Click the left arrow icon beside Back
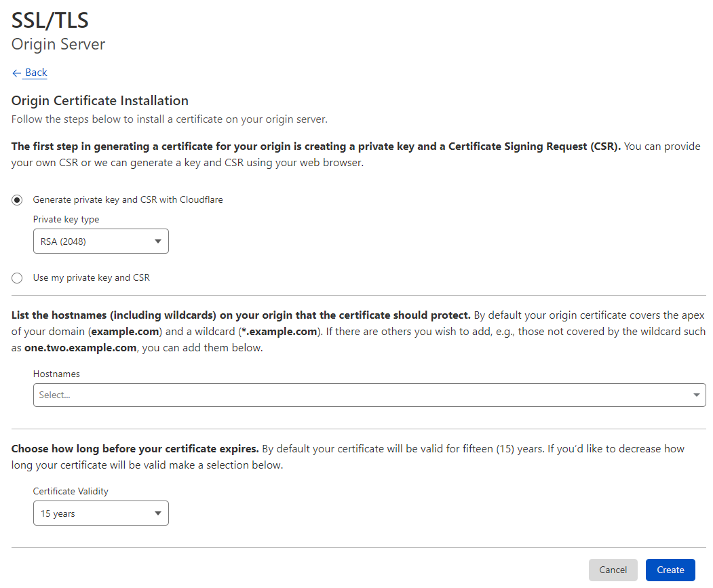Image resolution: width=713 pixels, height=588 pixels. [16, 73]
